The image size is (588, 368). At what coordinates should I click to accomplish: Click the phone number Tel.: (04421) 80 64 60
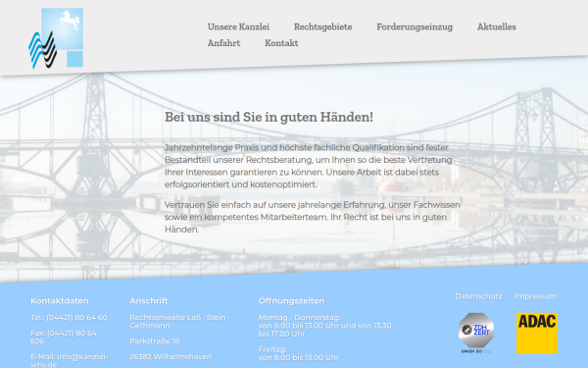point(69,317)
